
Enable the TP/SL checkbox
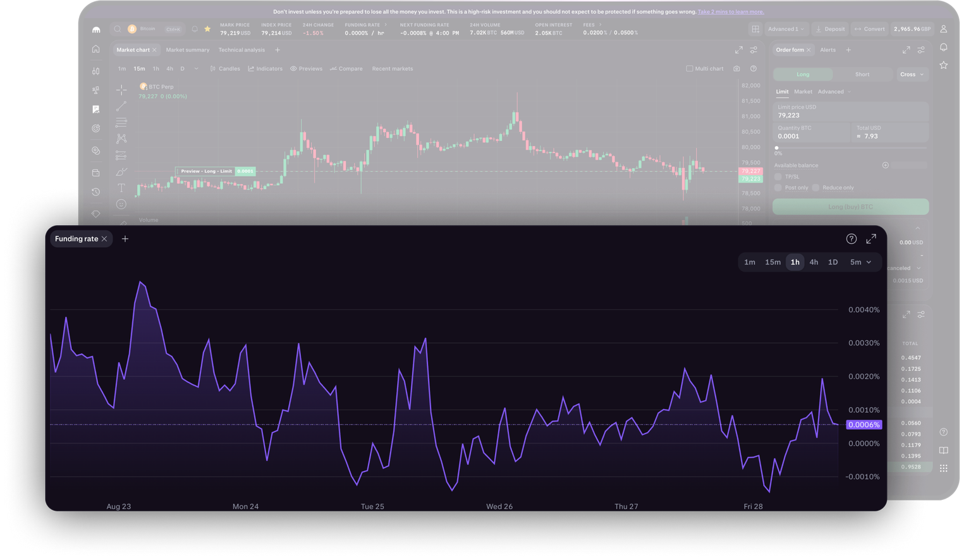[x=778, y=177]
